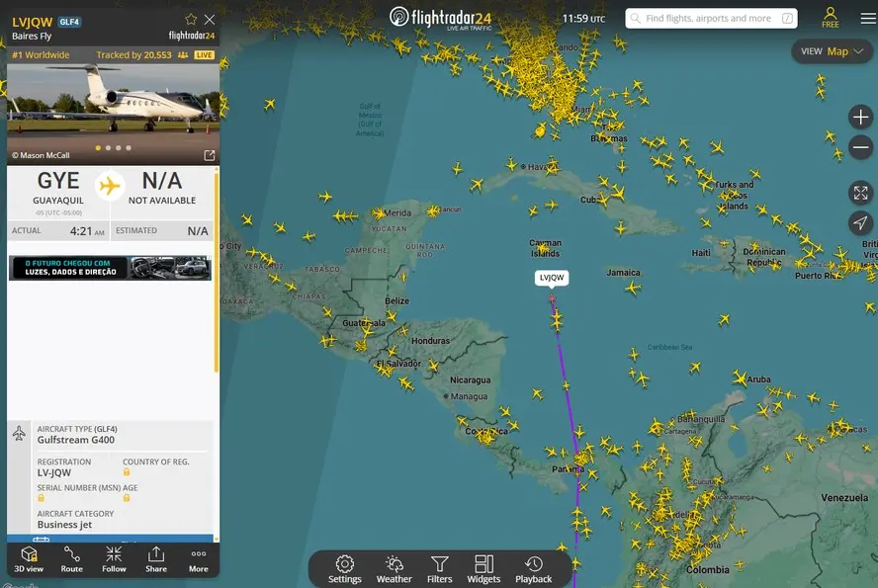The height and width of the screenshot is (588, 878).
Task: Open the 3D view of the flight
Action: (x=29, y=559)
